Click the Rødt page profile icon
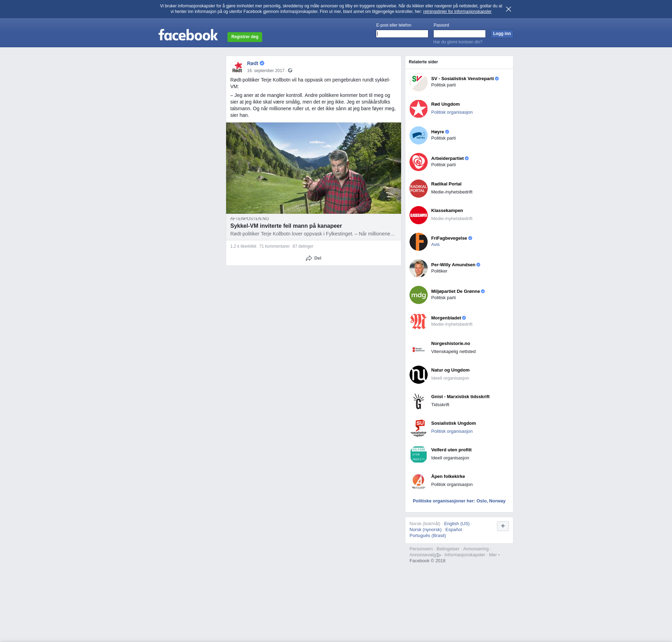The width and height of the screenshot is (672, 642). pos(237,67)
